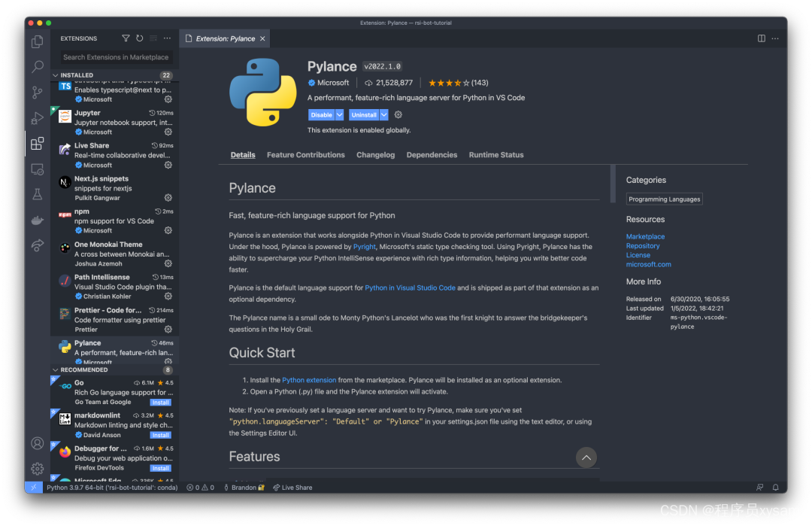Manage the npm extension gear
Image resolution: width=812 pixels, height=526 pixels.
click(x=168, y=230)
